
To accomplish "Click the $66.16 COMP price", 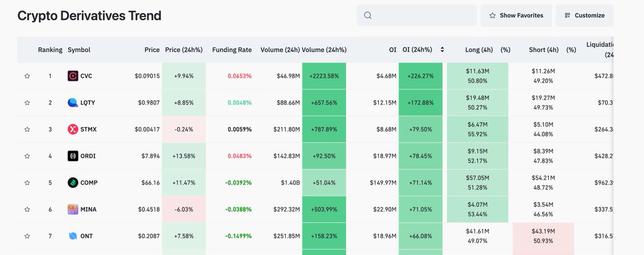I will (151, 183).
